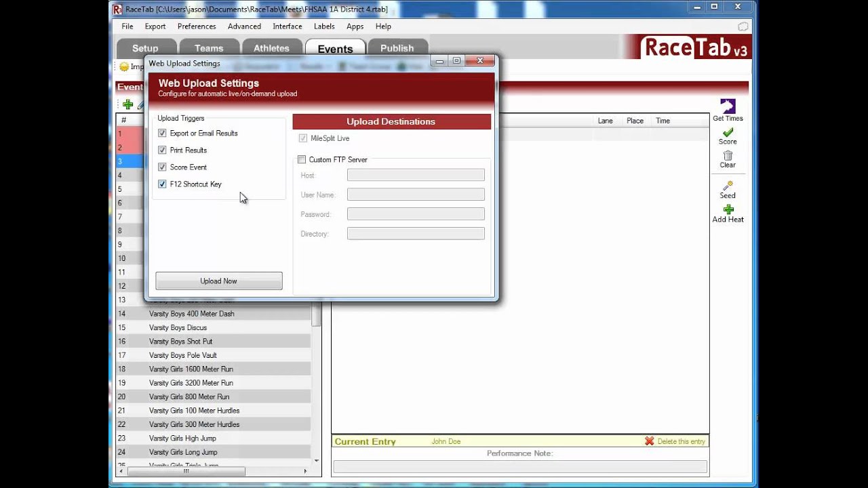Click the Lane column header
Image resolution: width=868 pixels, height=488 pixels.
coord(606,121)
